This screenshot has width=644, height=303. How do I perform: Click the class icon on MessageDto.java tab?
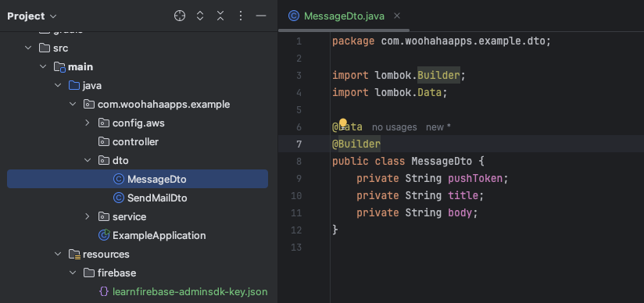click(294, 16)
